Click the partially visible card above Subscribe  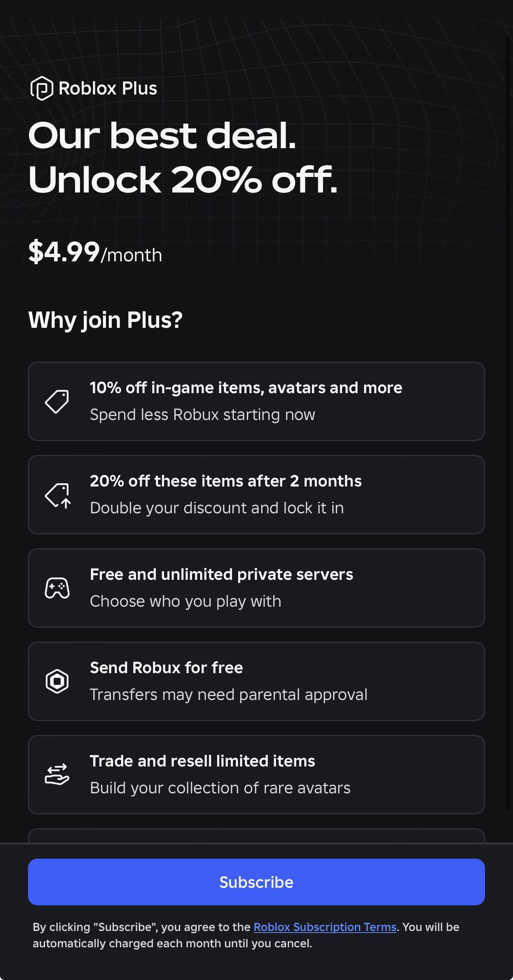click(x=256, y=835)
